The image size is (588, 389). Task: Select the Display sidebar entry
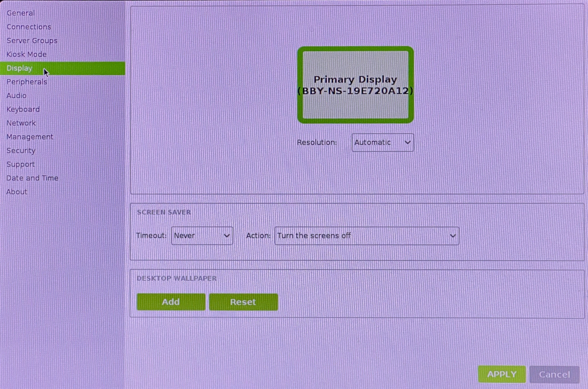[x=19, y=68]
